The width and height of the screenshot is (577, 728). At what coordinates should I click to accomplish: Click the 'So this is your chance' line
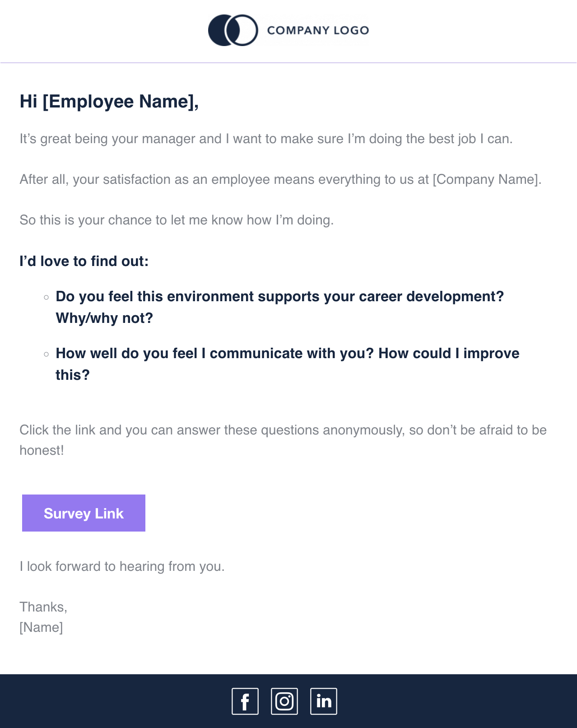(x=177, y=220)
